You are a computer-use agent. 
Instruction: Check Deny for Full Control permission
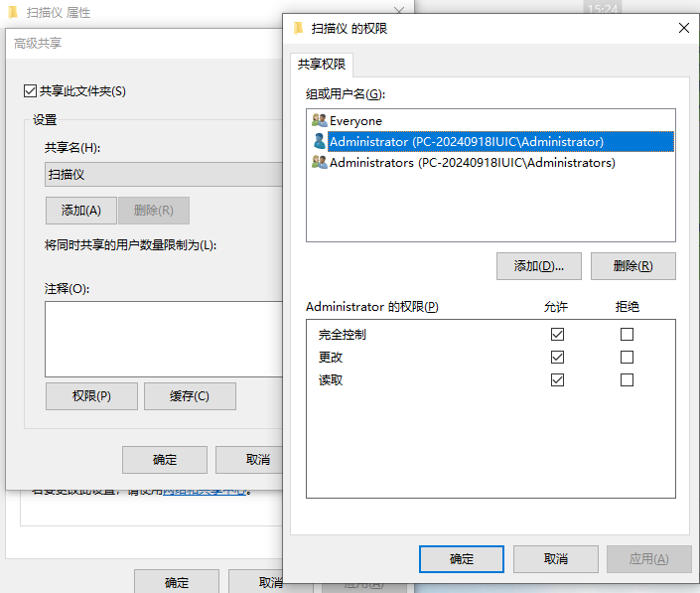click(x=627, y=335)
